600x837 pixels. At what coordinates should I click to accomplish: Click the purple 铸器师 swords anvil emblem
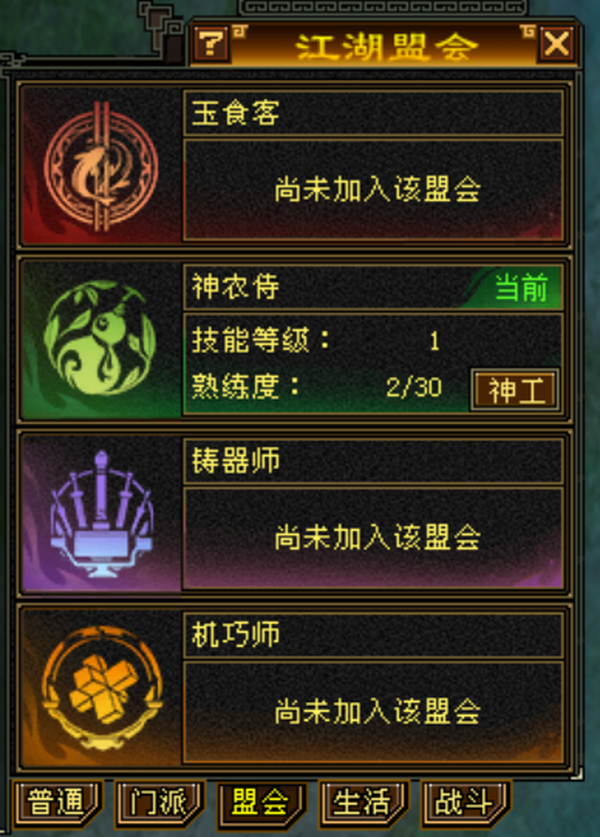[x=101, y=515]
